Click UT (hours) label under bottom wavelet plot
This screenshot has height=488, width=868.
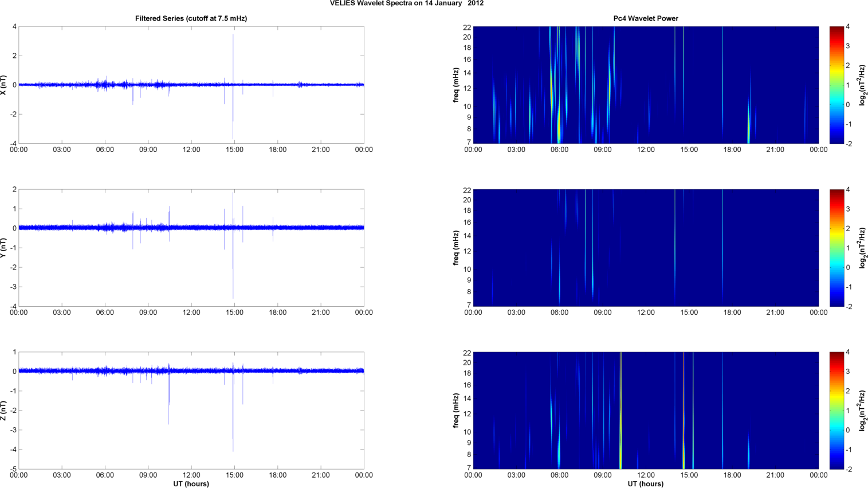click(x=646, y=484)
